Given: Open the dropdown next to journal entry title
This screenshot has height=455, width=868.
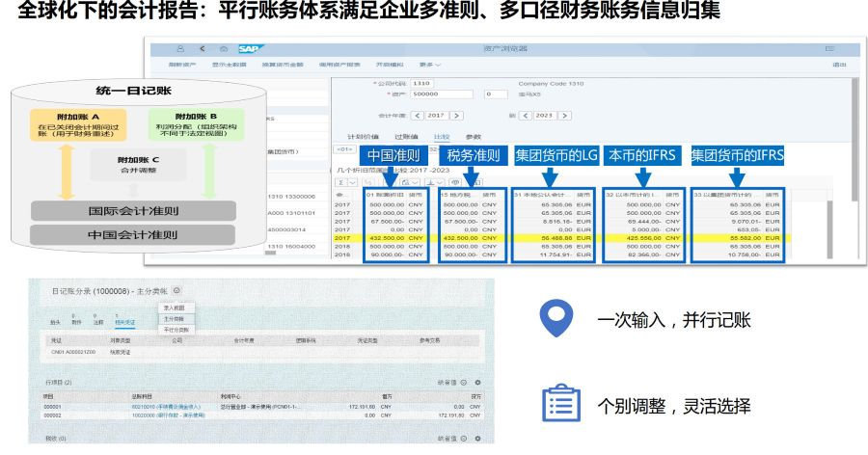Looking at the screenshot, I should (176, 290).
